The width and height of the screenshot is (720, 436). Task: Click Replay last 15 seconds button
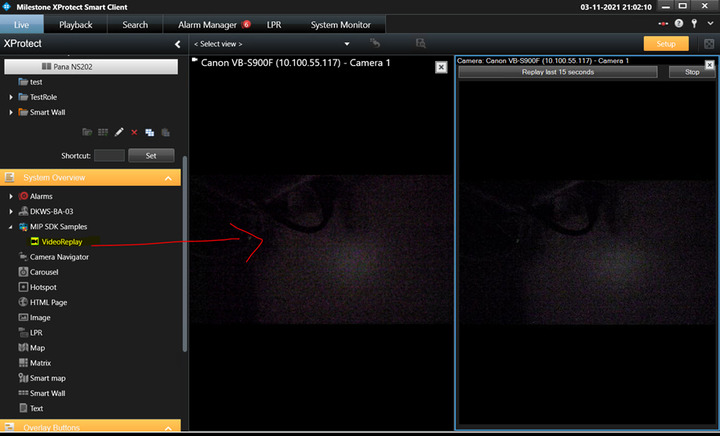(558, 72)
